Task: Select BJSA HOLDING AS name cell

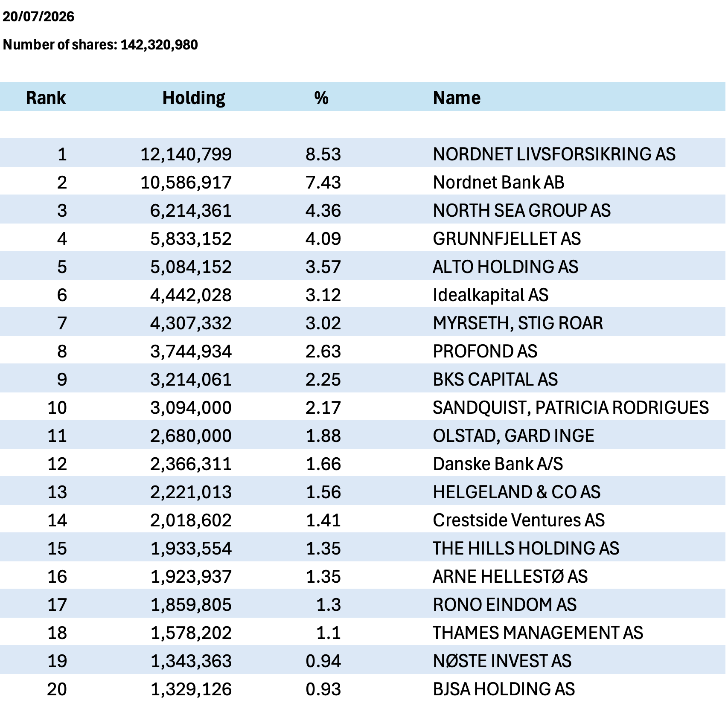Action: click(x=504, y=689)
